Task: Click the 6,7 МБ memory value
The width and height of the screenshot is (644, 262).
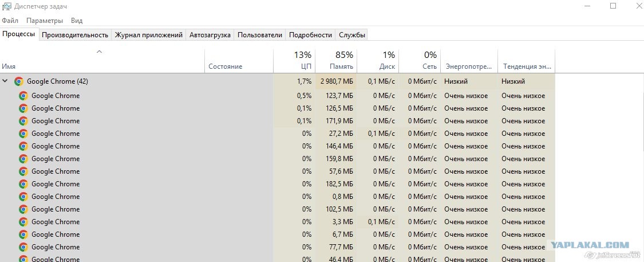Action: [x=343, y=234]
